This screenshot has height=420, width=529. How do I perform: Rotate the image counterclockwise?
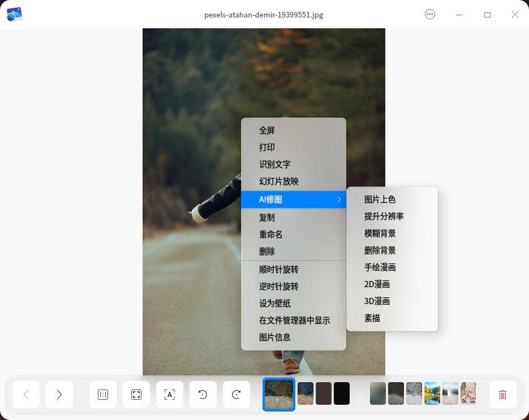click(203, 395)
